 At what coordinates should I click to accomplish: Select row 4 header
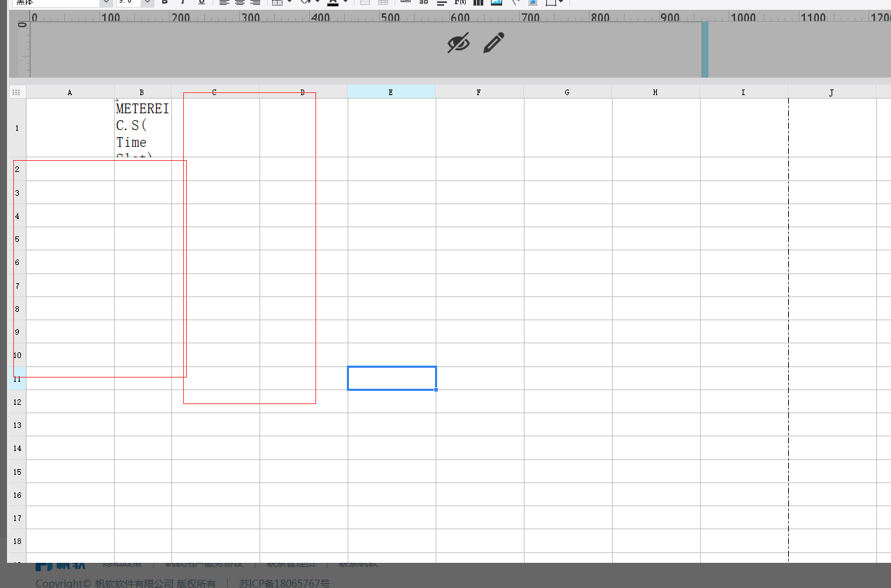(x=17, y=215)
